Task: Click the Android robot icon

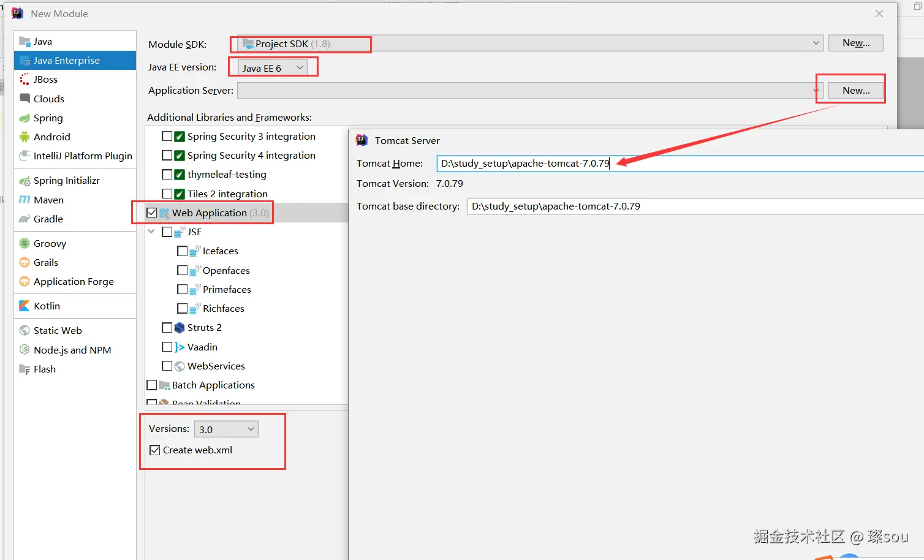Action: click(25, 137)
